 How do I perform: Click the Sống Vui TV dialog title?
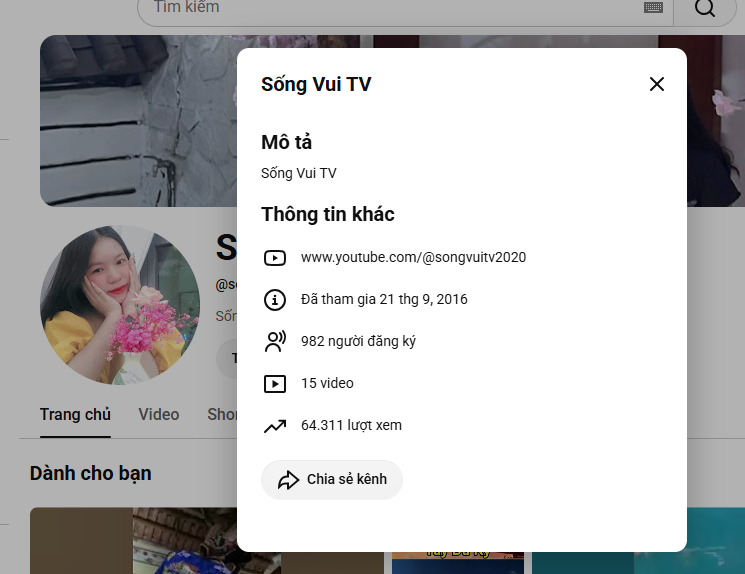(316, 85)
